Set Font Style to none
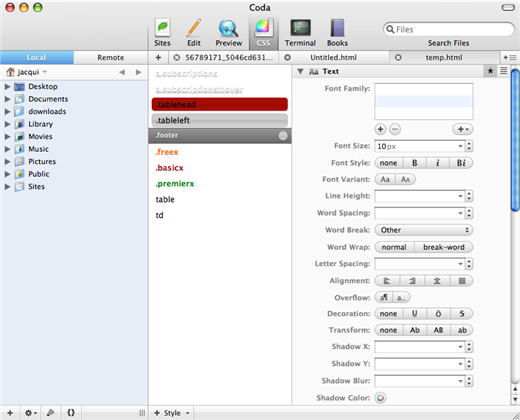Screen dimensions: 520x420 pyautogui.click(x=389, y=163)
